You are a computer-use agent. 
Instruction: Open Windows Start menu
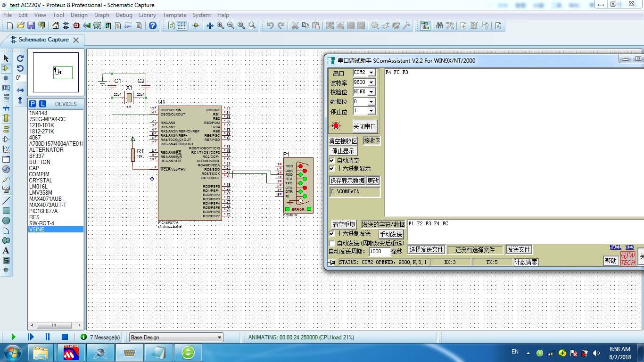click(x=12, y=352)
